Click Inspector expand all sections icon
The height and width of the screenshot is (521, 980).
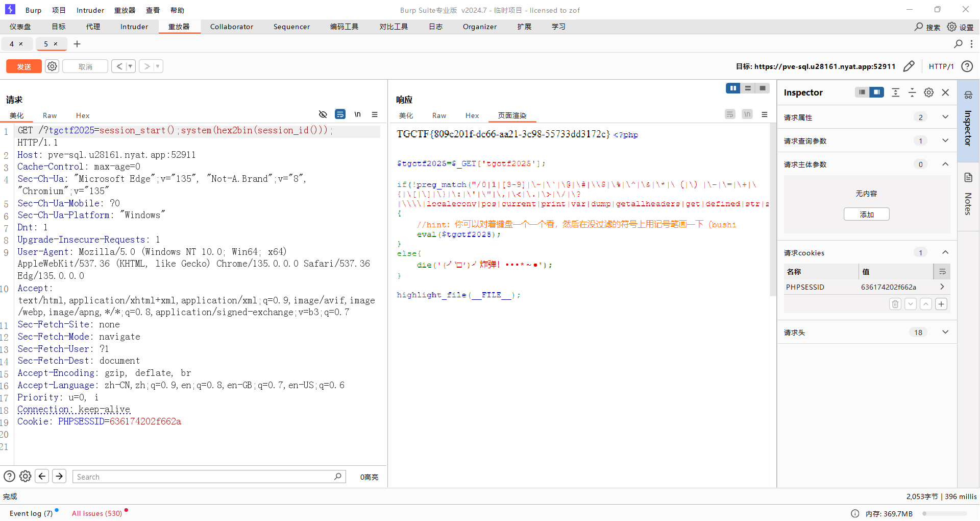tap(896, 92)
